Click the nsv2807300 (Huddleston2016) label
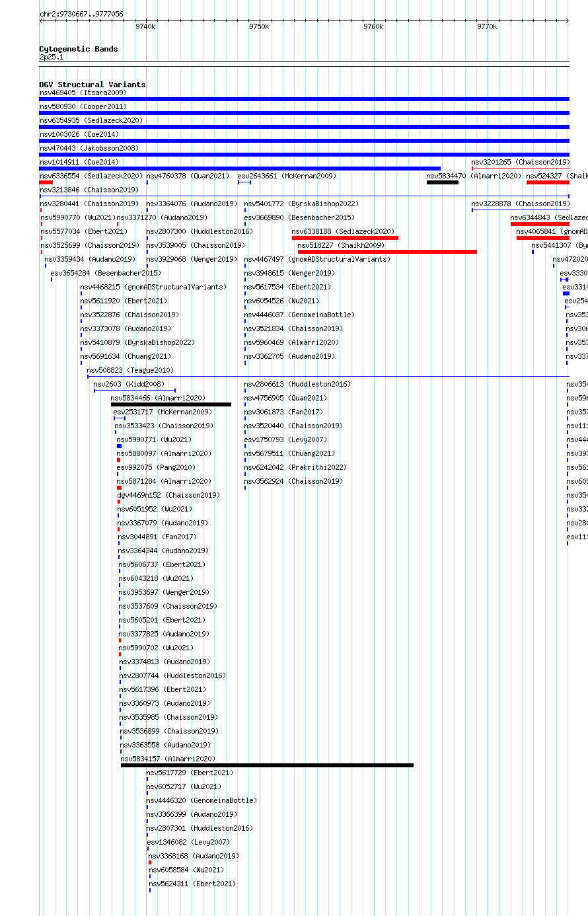Image resolution: width=588 pixels, height=916 pixels. click(x=200, y=231)
